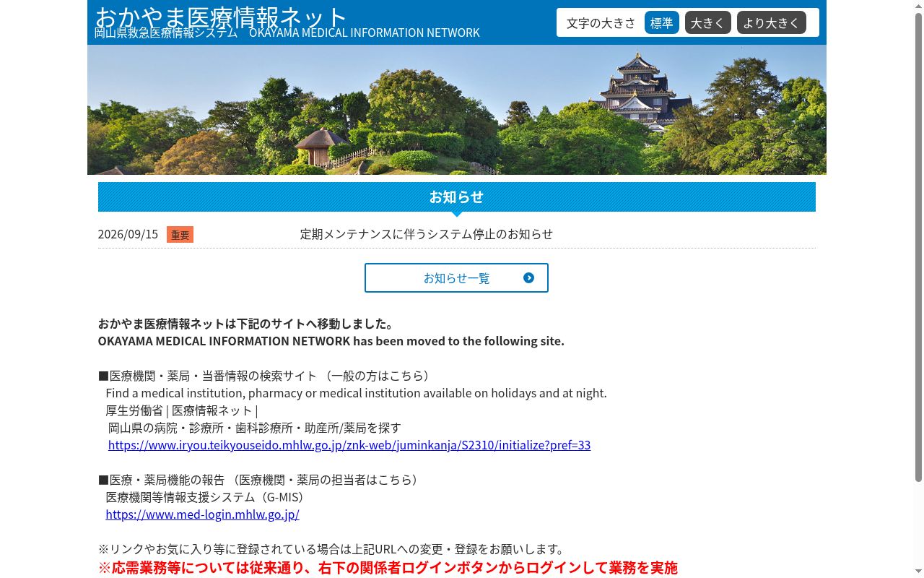Click the 重要 label badge
Screen dimensions: 924x578
pos(180,235)
